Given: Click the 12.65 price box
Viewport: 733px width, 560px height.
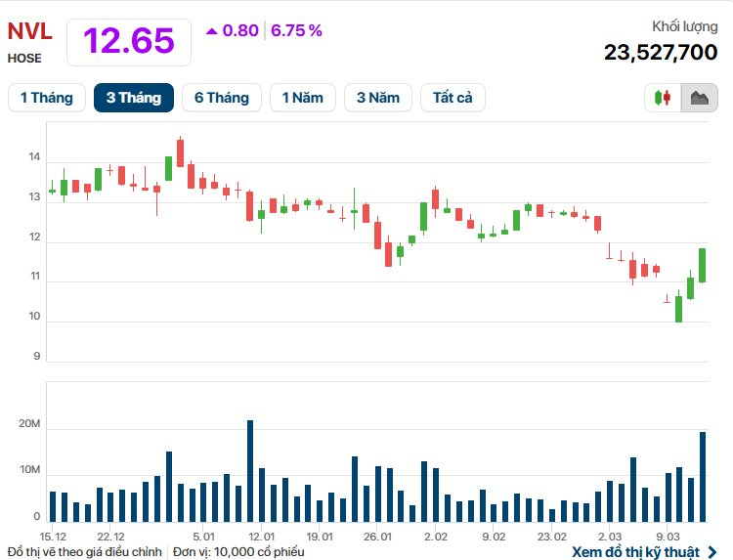Looking at the screenshot, I should pos(128,41).
